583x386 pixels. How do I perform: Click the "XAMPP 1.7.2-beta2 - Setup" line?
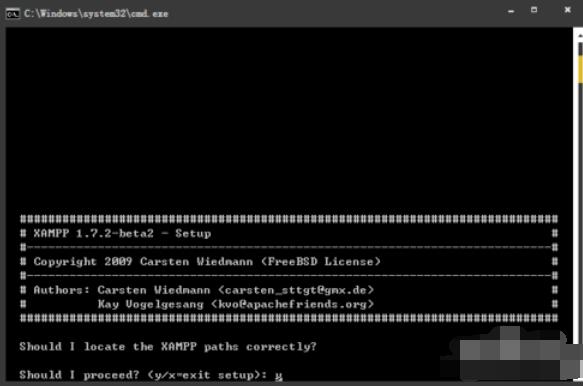point(122,234)
